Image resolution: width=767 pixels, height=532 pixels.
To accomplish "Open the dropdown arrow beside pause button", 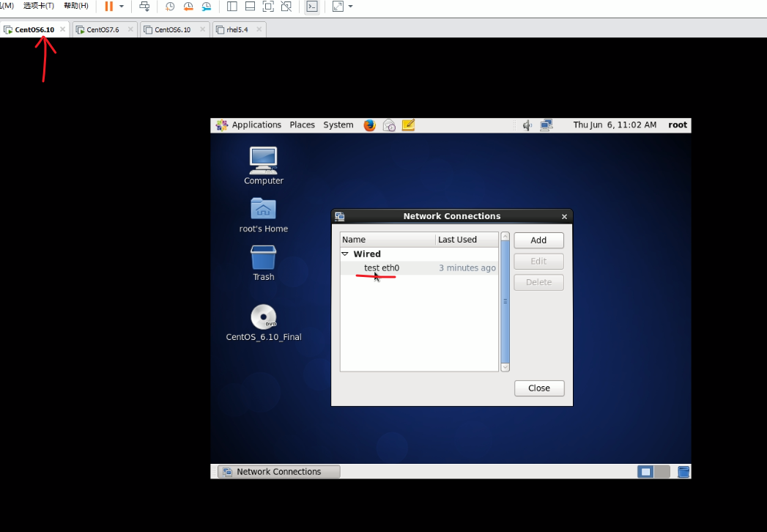I will (x=122, y=7).
